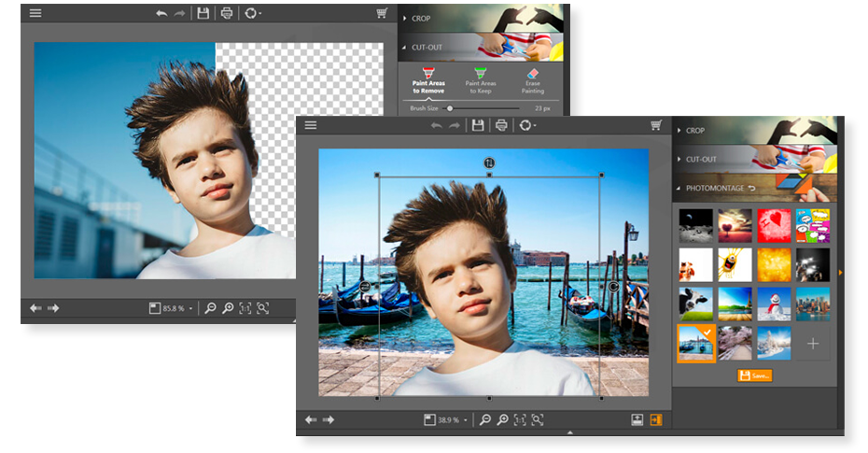
Task: Click the print icon in the back window
Action: click(x=227, y=13)
